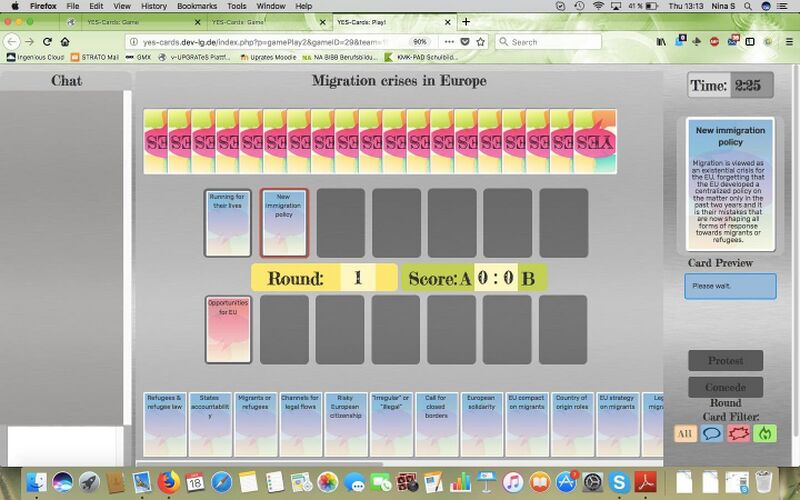Click the Opportunities for EU card

tap(228, 330)
